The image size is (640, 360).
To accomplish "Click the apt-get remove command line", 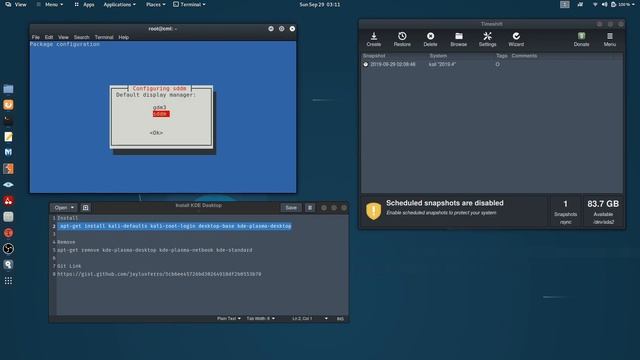I will point(155,250).
